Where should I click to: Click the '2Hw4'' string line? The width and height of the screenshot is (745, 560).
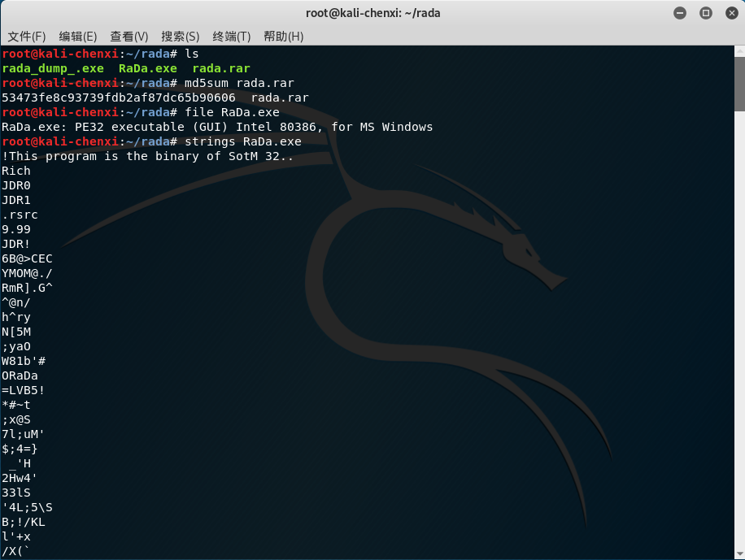(x=20, y=478)
